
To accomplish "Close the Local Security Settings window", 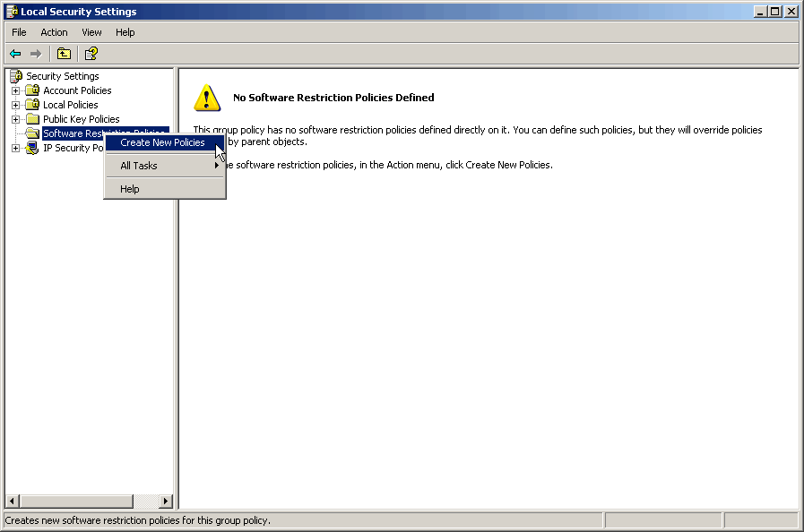I will [791, 12].
